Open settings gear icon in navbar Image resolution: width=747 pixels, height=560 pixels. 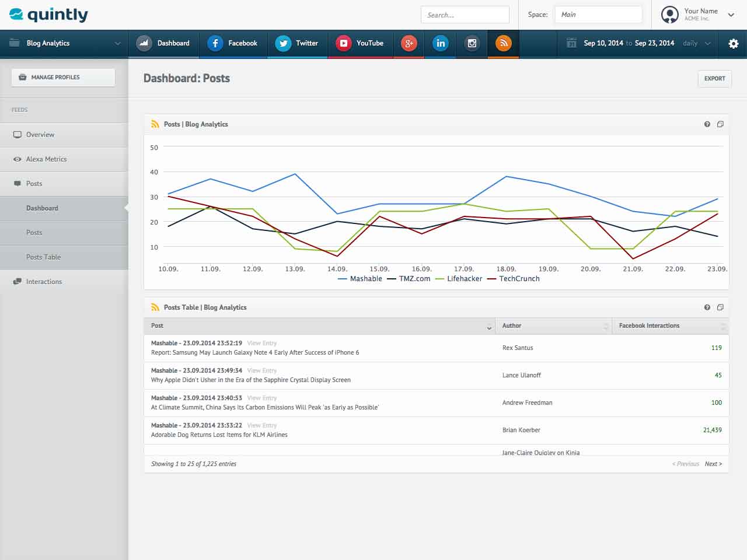tap(734, 44)
